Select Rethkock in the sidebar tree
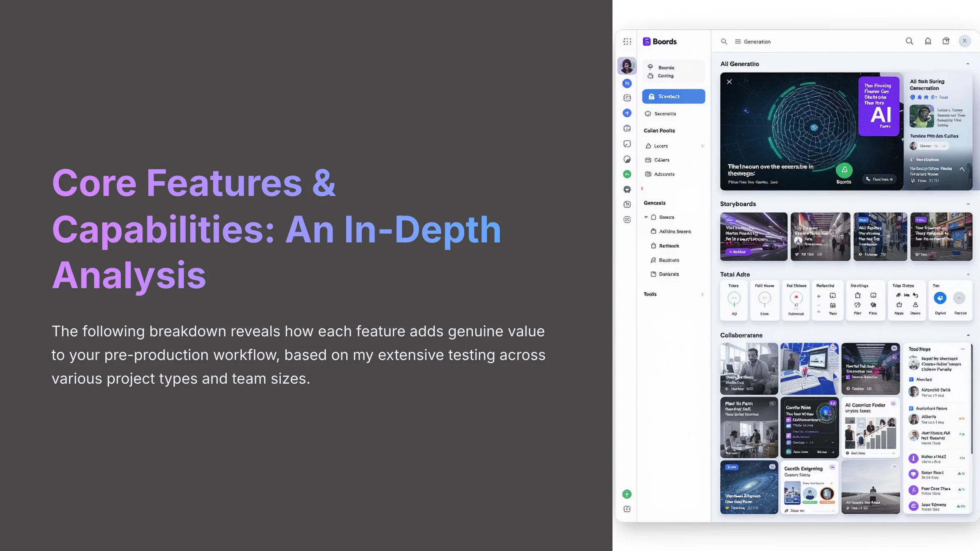 pos(665,246)
